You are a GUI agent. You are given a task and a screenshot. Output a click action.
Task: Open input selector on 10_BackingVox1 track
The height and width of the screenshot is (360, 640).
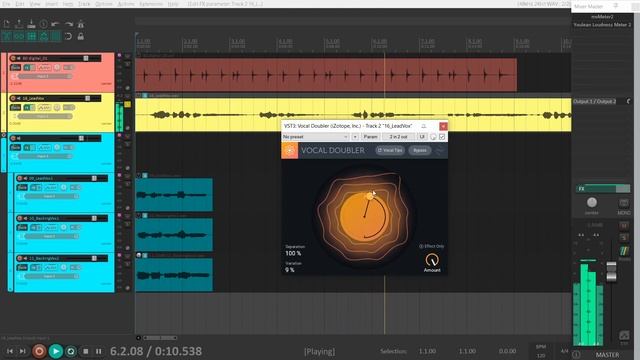(51, 236)
